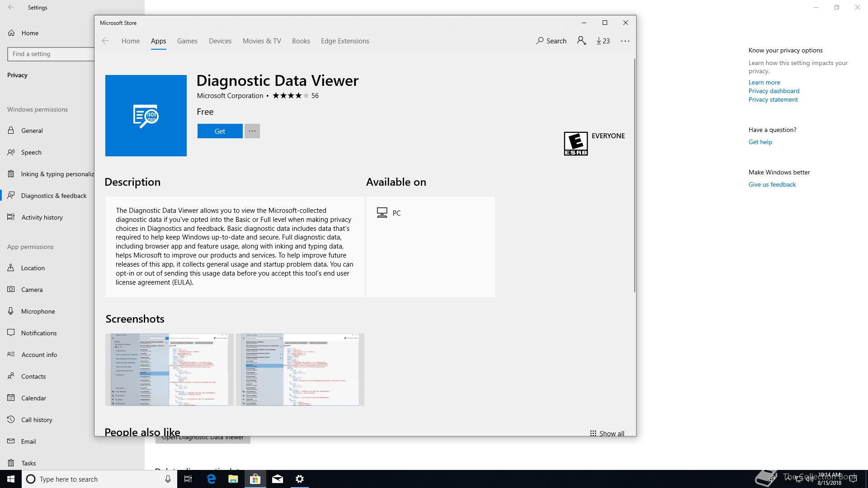Click the Store window vertical scrollbar
This screenshot has width=868, height=488.
(x=634, y=175)
